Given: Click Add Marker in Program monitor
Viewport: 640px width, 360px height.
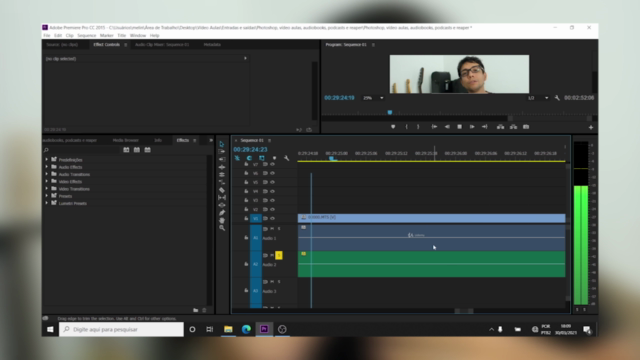Looking at the screenshot, I should [393, 127].
